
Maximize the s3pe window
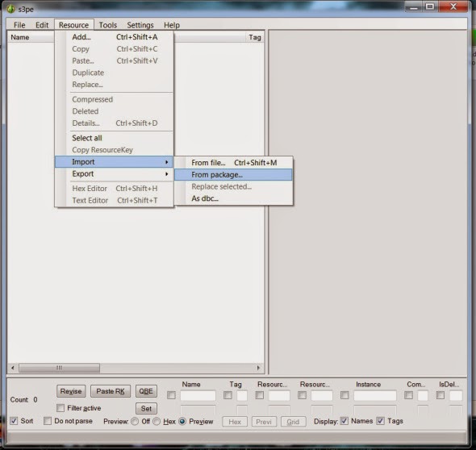[430, 6]
